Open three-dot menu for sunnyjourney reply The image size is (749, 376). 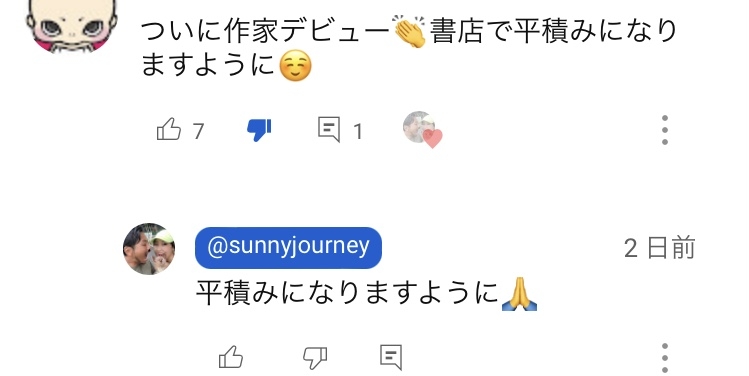click(664, 357)
